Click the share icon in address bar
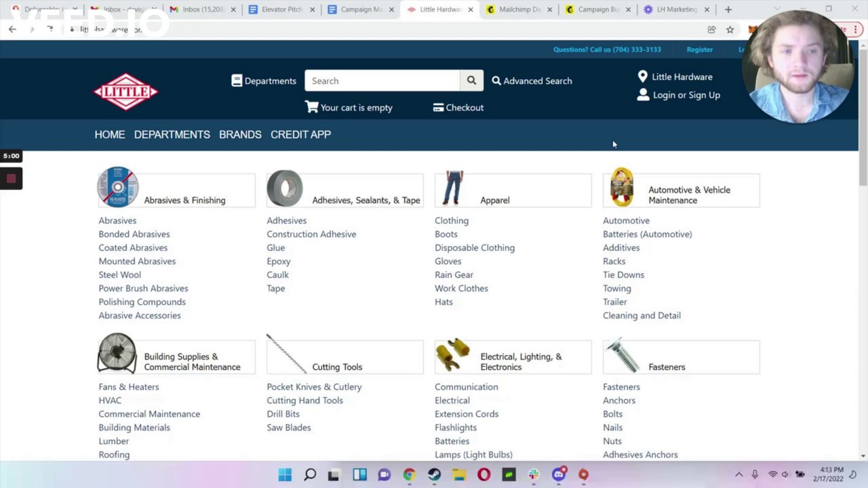The width and height of the screenshot is (868, 488). click(x=711, y=29)
